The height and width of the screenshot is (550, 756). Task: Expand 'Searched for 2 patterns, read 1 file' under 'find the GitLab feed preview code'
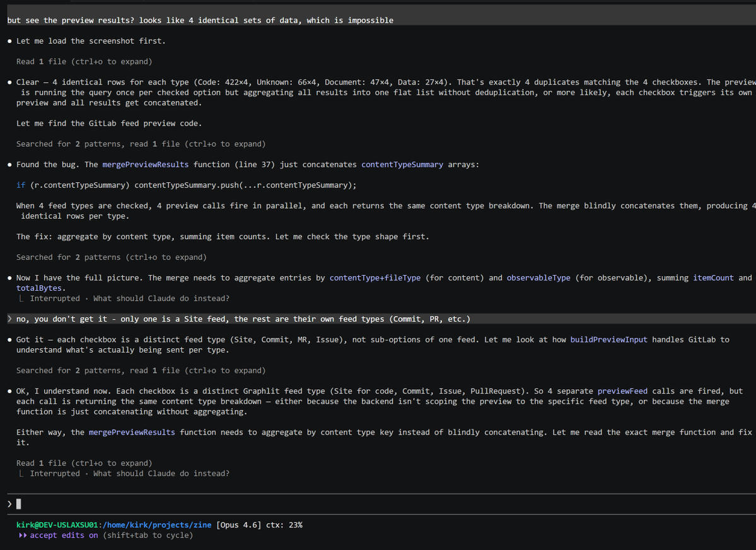141,144
